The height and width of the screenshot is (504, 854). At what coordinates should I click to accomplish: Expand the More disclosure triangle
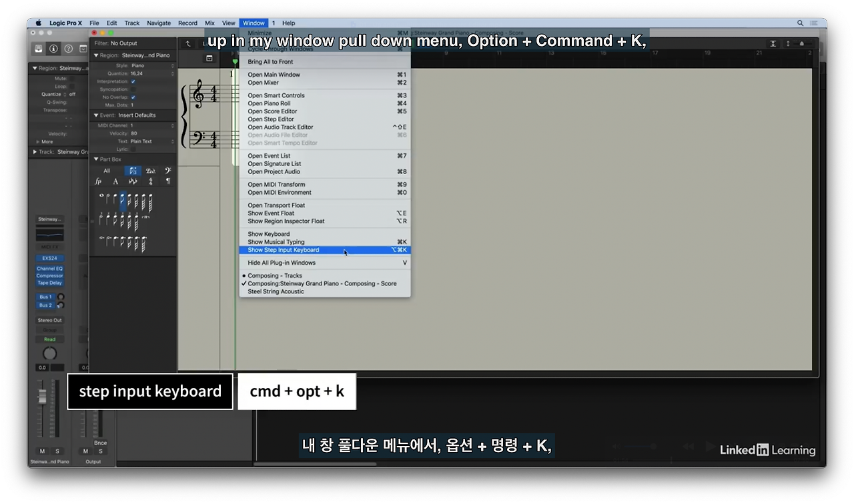[37, 141]
